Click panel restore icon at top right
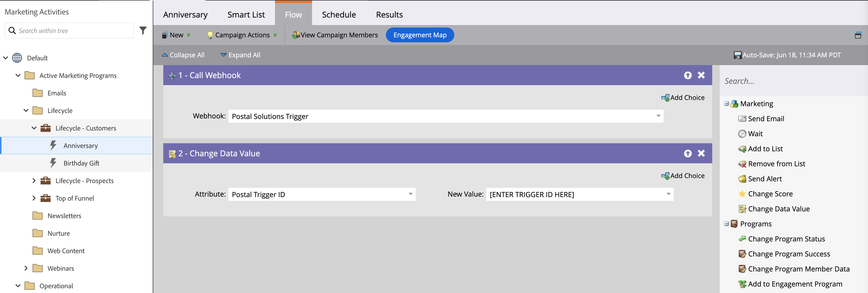 coord(858,35)
